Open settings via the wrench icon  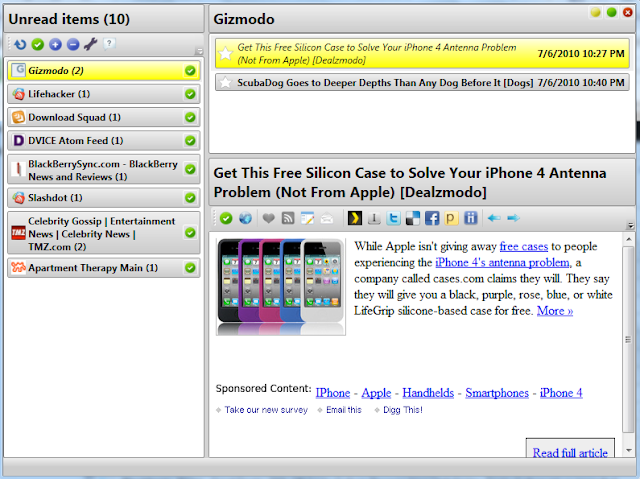pyautogui.click(x=89, y=44)
